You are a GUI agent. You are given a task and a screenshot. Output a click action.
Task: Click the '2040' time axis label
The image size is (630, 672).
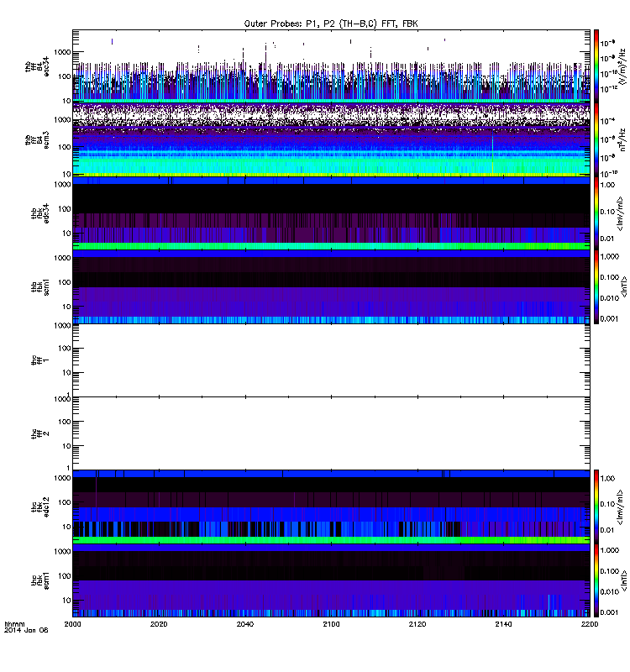[x=245, y=624]
